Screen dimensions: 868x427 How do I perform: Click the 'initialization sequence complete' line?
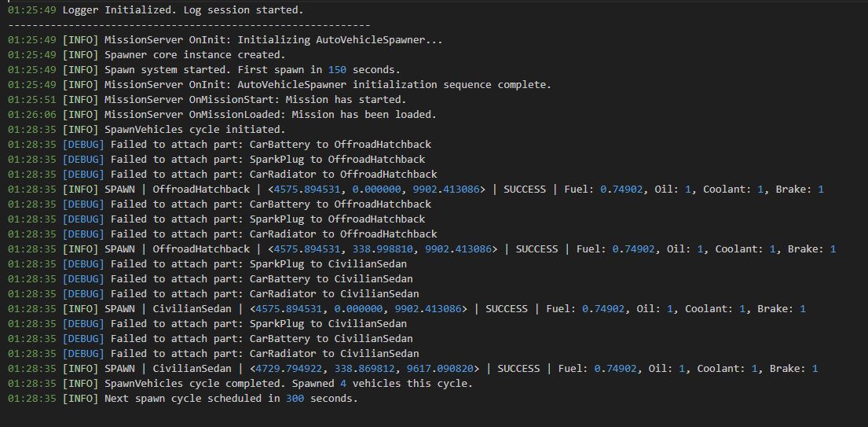[x=280, y=85]
